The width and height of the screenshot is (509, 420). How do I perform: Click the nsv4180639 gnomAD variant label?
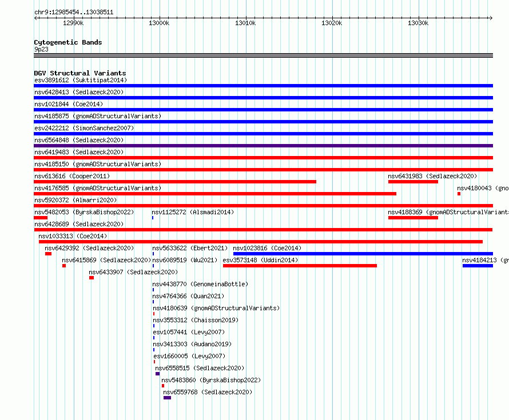pos(216,308)
